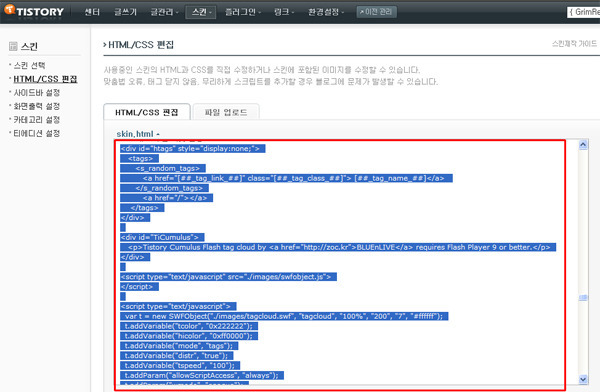The image size is (600, 392).
Task: Click the editor scrollbar down arrow
Action: tap(583, 379)
